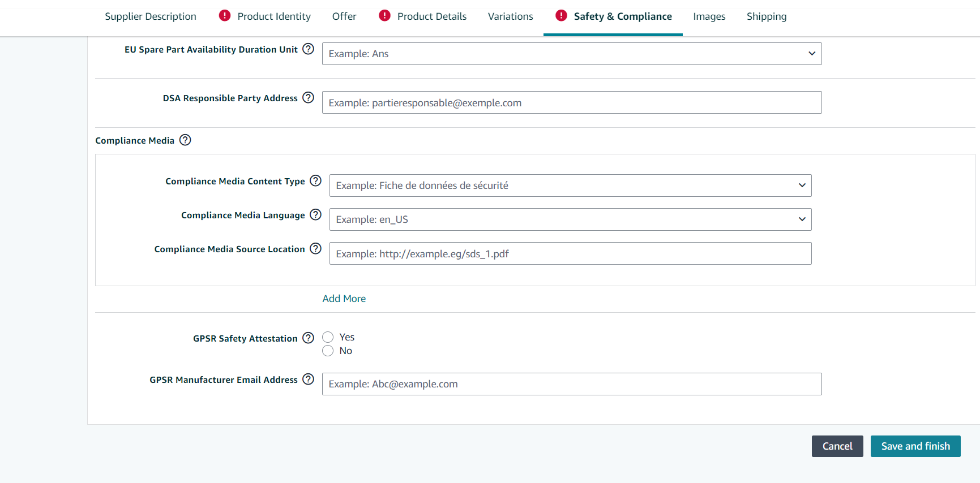Show help for Compliance Media Content Type
Viewport: 980px width, 483px height.
(315, 181)
